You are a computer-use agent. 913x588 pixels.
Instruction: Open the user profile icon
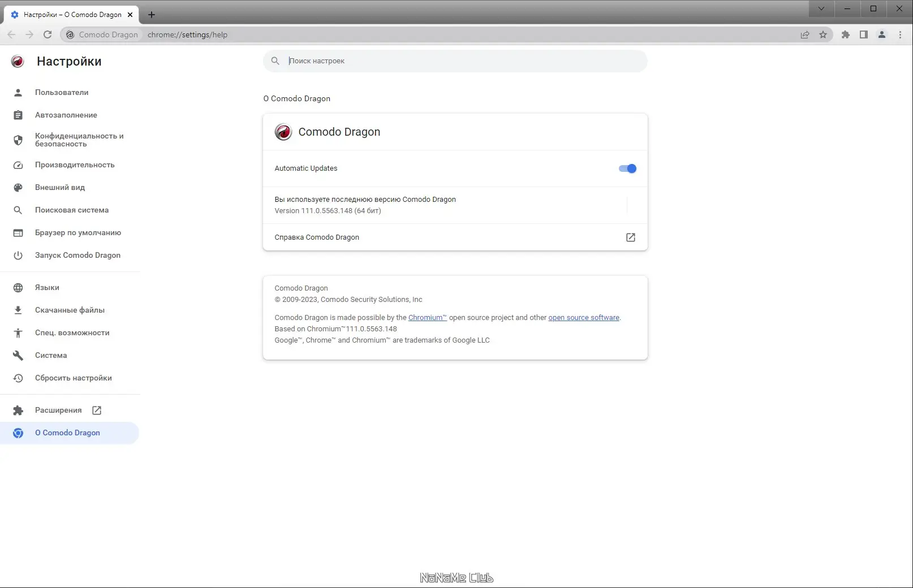pos(881,34)
